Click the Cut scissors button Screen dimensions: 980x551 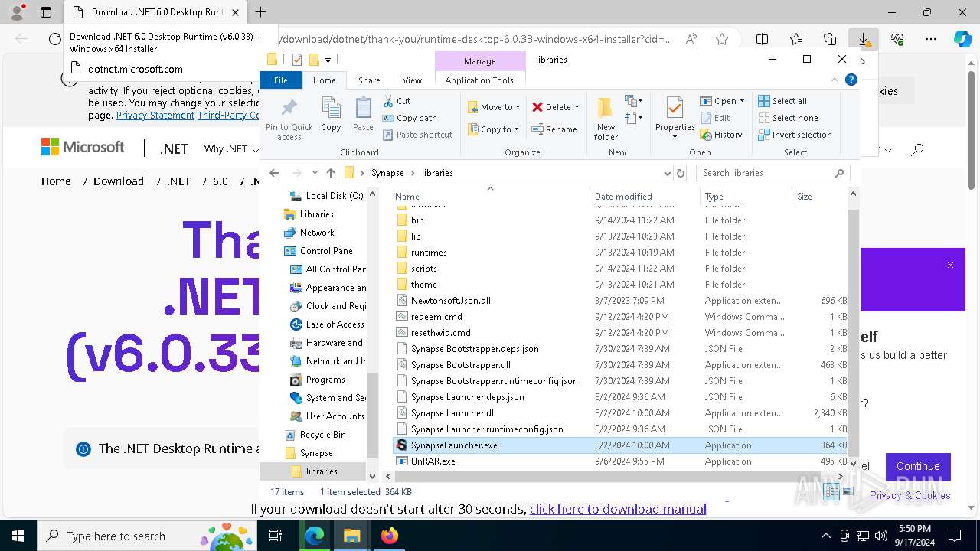click(397, 101)
